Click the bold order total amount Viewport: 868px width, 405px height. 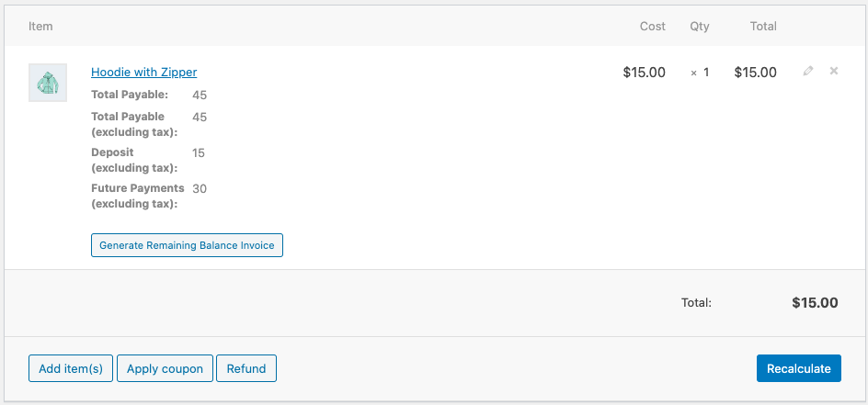click(x=815, y=302)
